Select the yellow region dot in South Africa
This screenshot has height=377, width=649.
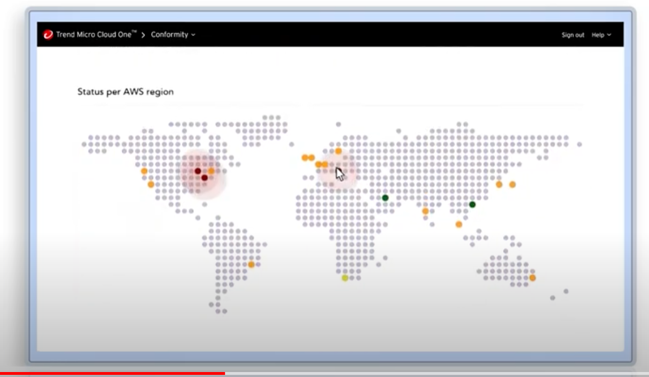point(345,278)
